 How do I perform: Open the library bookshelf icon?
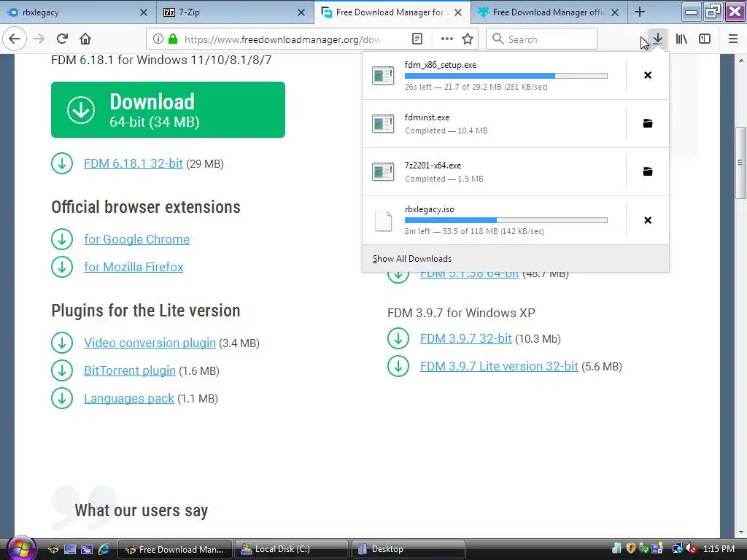(681, 39)
